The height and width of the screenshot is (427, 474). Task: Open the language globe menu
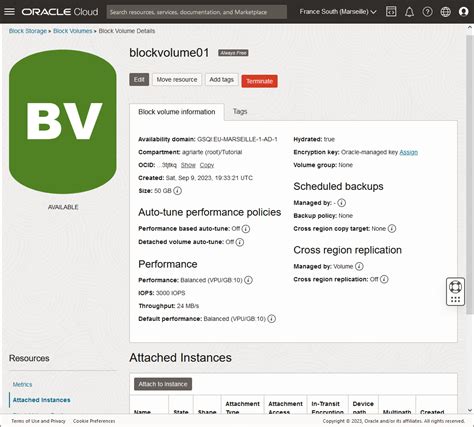tap(445, 12)
